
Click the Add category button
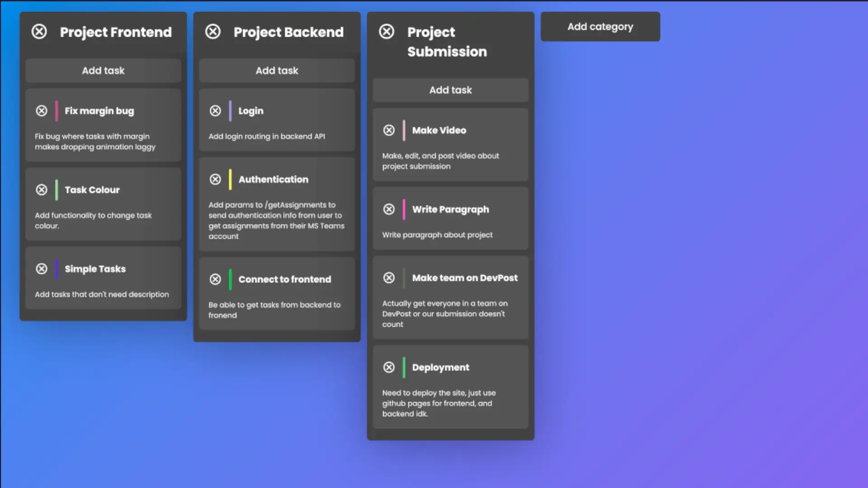[600, 26]
